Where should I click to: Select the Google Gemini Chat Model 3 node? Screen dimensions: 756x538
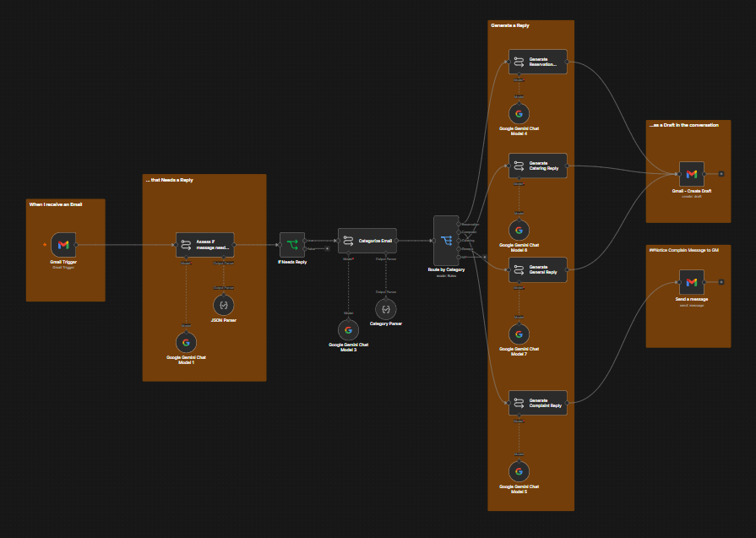pyautogui.click(x=348, y=330)
